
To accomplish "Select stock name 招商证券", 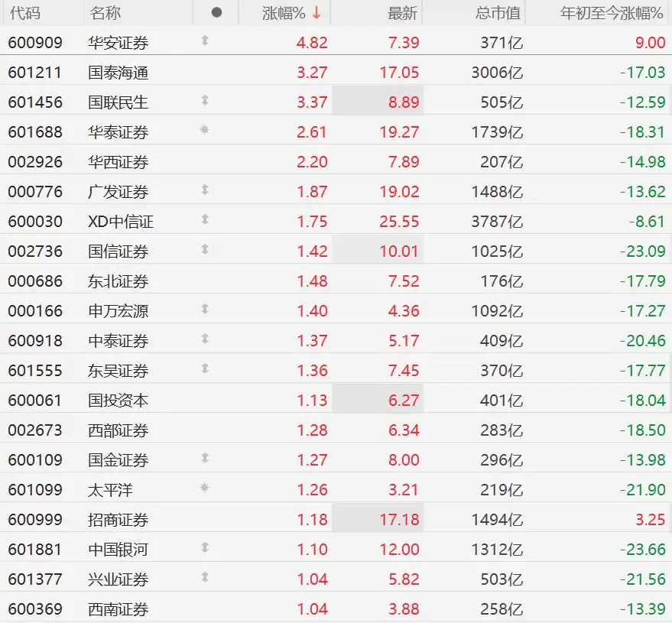I will pos(118,519).
